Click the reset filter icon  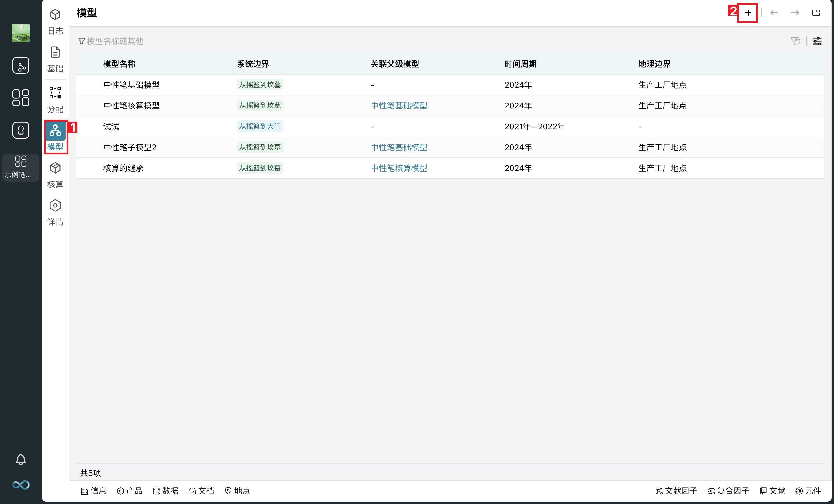[796, 41]
